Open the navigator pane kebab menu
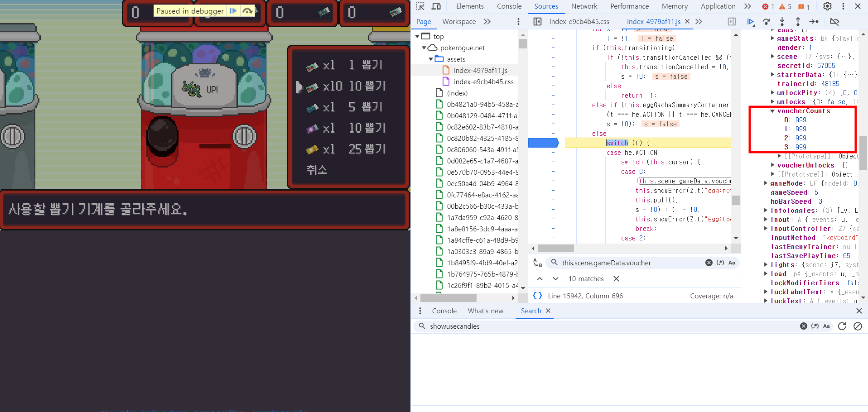Image resolution: width=868 pixels, height=412 pixels. click(x=518, y=22)
